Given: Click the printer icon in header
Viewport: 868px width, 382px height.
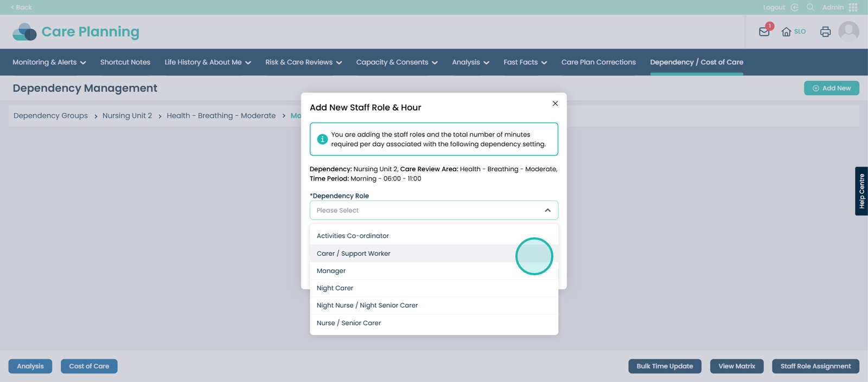Looking at the screenshot, I should [x=825, y=32].
